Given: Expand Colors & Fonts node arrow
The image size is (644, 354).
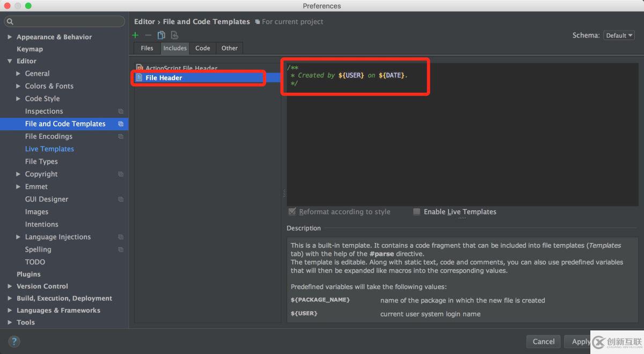Looking at the screenshot, I should point(18,86).
